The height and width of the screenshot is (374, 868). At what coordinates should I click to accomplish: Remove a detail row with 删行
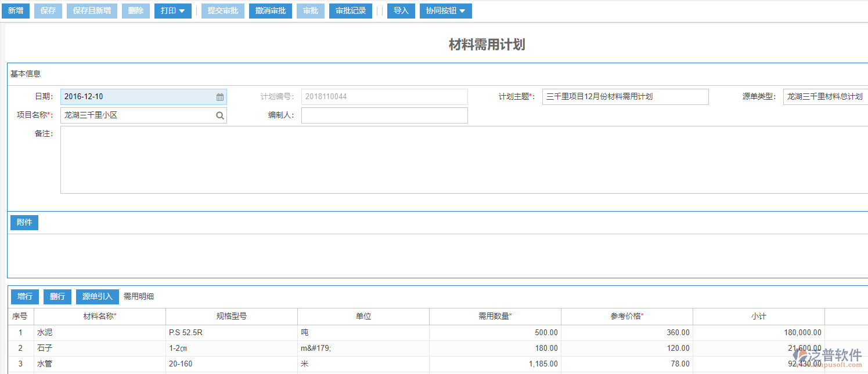click(57, 296)
